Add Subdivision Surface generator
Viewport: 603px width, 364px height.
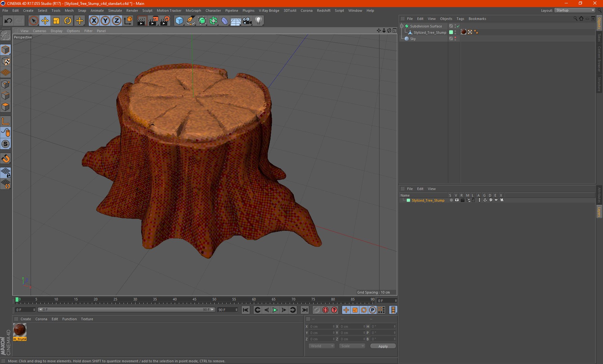[202, 21]
